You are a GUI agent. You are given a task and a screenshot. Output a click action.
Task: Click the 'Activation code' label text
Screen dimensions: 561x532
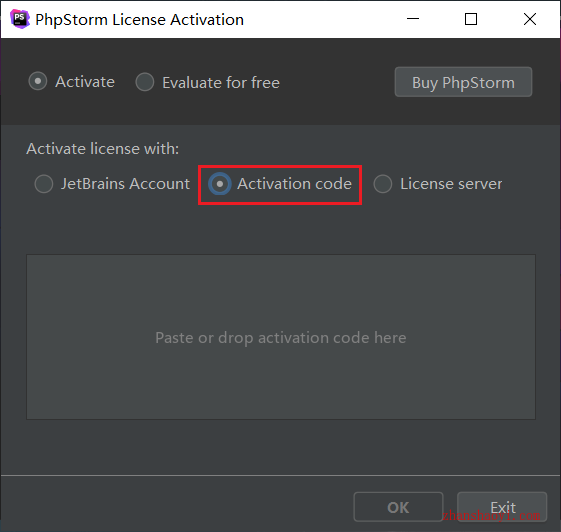[x=294, y=184]
